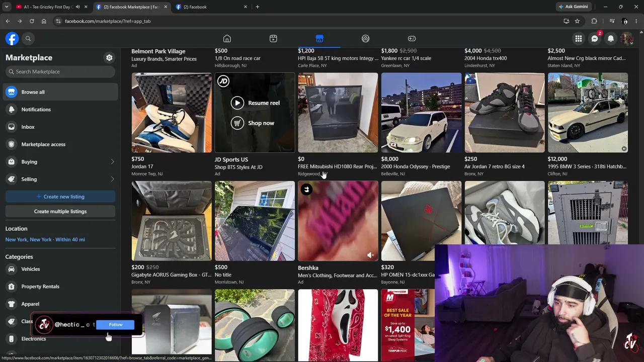Open the Facebook menu grid icon
Screen dimensions: 644x362
579,39
